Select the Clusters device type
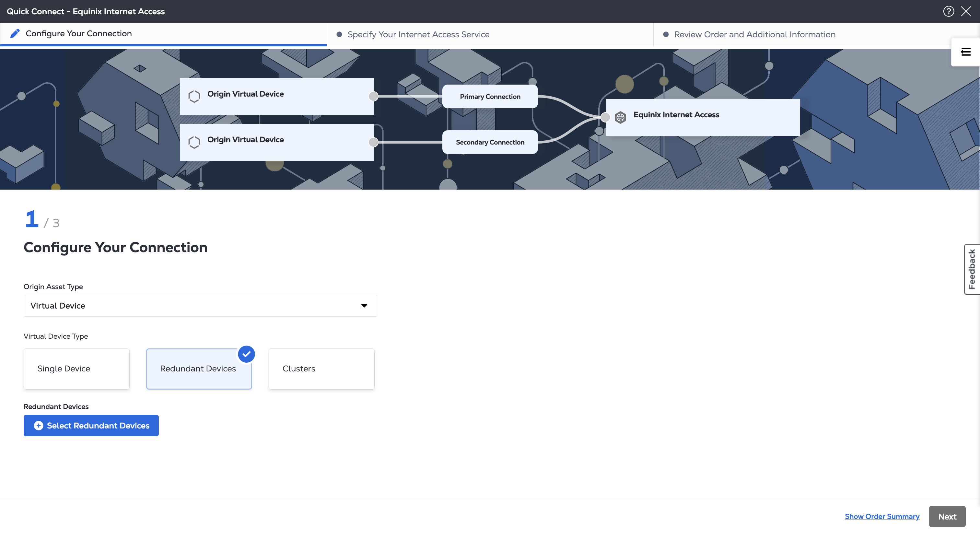This screenshot has height=538, width=980. pos(321,369)
